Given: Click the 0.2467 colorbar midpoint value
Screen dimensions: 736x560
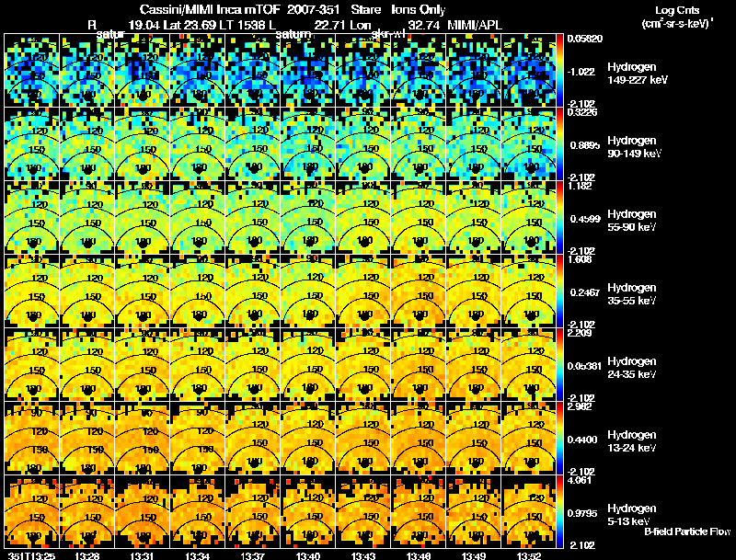Looking at the screenshot, I should [585, 292].
